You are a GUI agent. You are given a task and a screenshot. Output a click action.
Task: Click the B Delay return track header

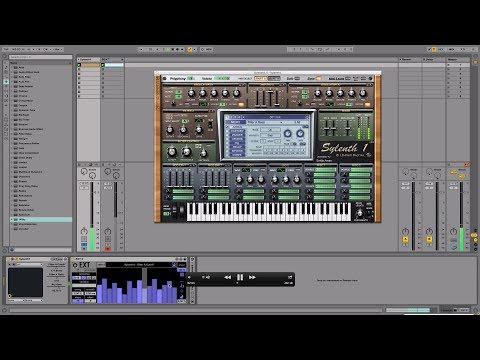click(x=434, y=59)
